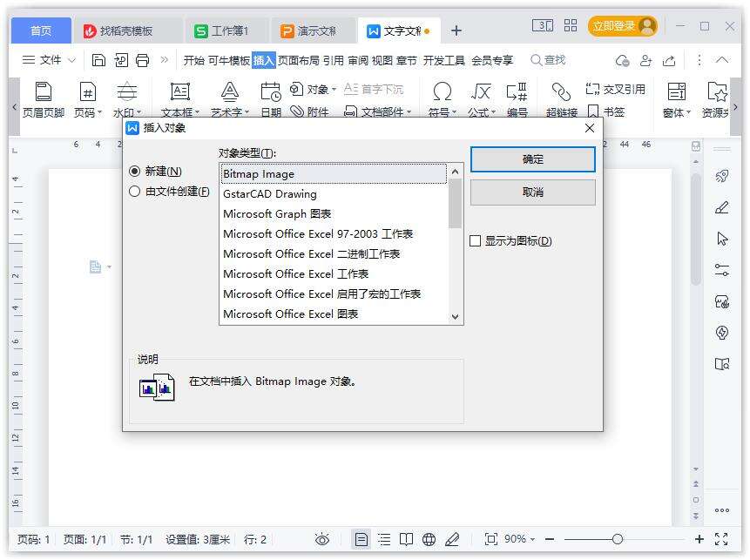
Task: Click object type list scrollbar thumb
Action: (x=456, y=203)
